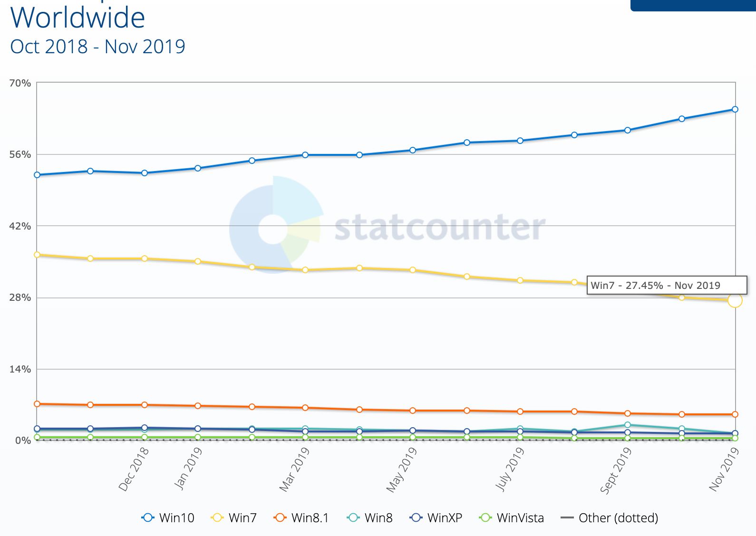This screenshot has width=756, height=536.
Task: Hide the Win7 legend series
Action: 233,518
